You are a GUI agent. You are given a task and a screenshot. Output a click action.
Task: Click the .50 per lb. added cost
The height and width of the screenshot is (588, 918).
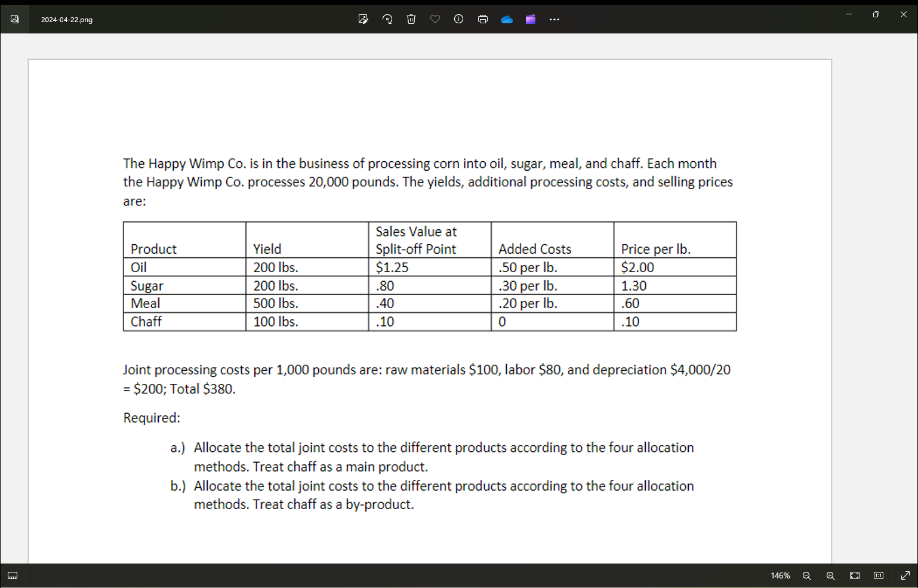[552, 267]
